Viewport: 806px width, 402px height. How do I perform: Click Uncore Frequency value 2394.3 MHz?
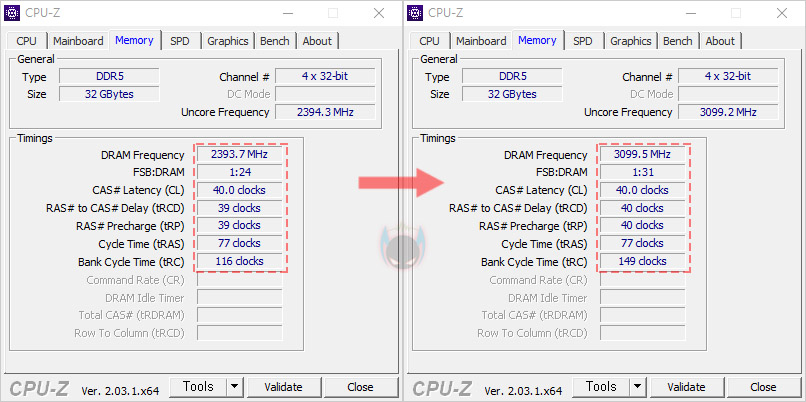coord(325,112)
